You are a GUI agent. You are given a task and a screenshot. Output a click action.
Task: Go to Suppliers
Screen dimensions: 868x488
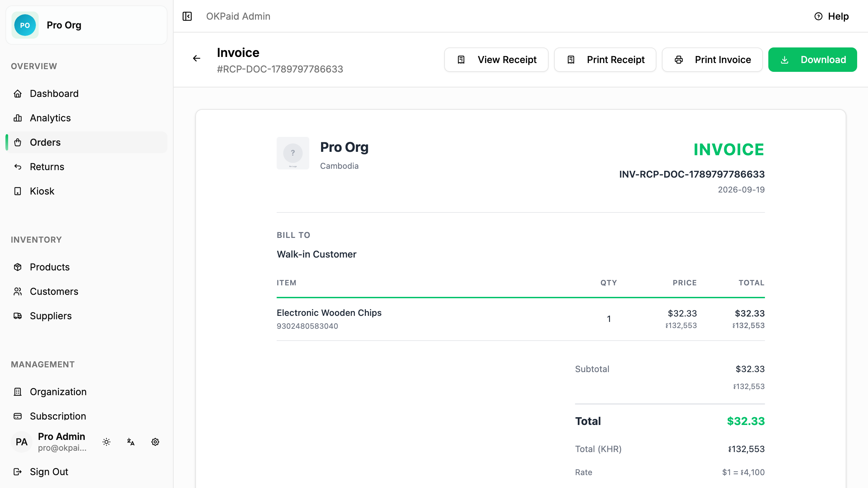[x=86, y=316]
